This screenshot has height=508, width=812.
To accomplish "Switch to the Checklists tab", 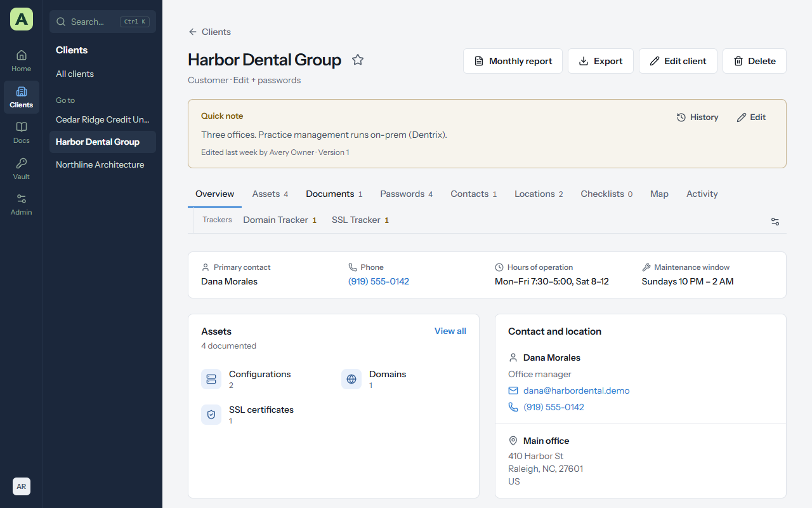I will point(606,194).
